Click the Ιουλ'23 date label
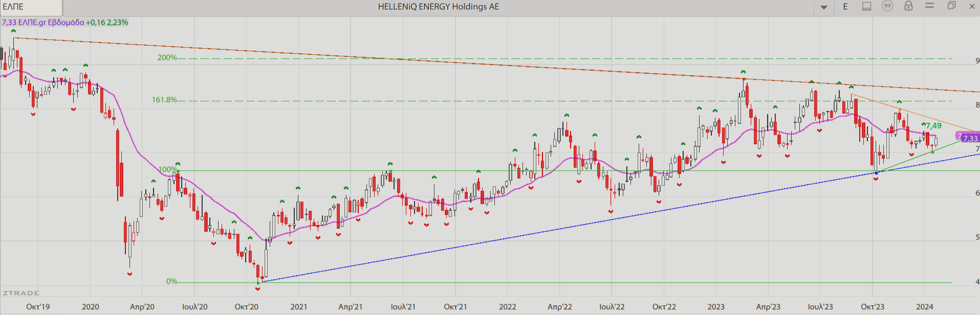980x315 pixels. (x=820, y=307)
